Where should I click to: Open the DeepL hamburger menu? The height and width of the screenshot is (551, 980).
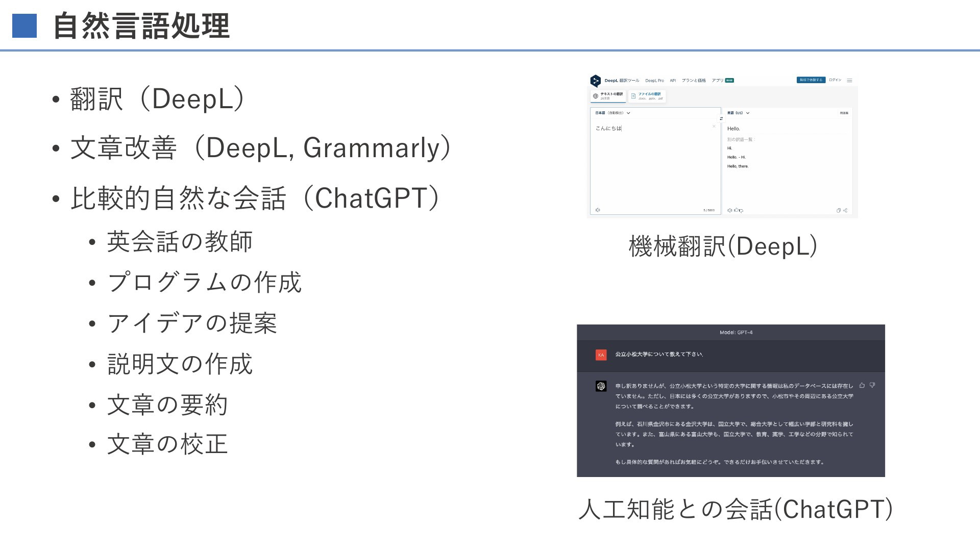[x=849, y=80]
